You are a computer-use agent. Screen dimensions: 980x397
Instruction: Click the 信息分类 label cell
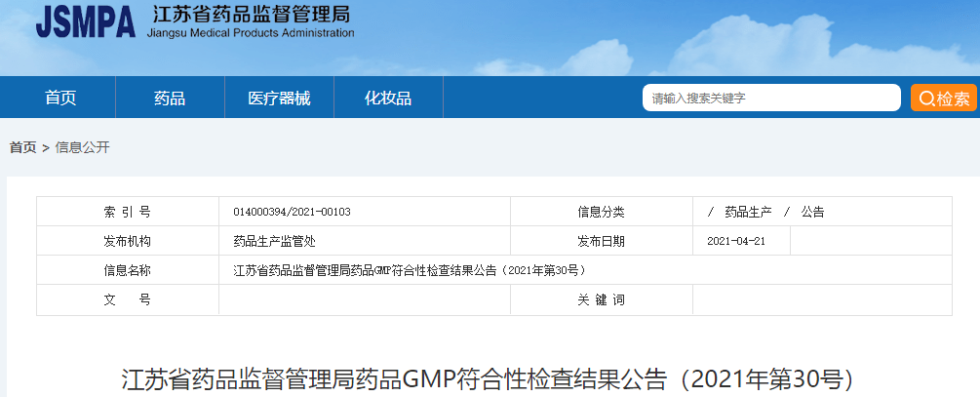(602, 212)
